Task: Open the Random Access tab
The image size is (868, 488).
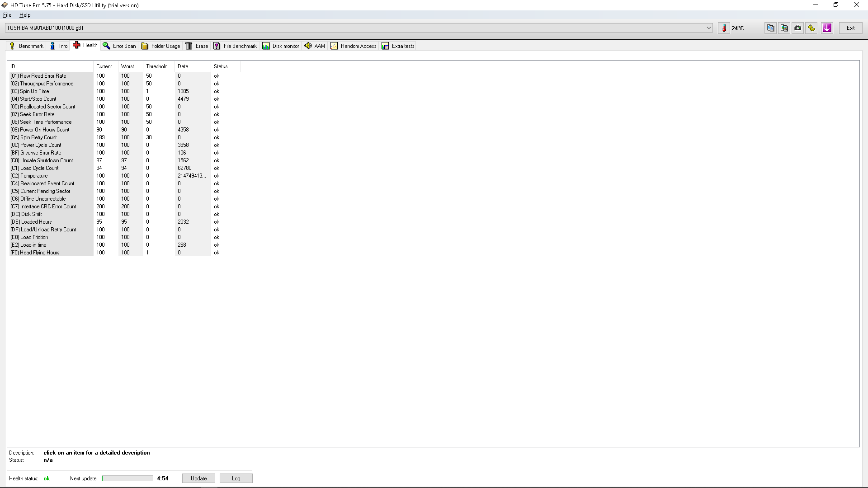Action: pos(354,46)
